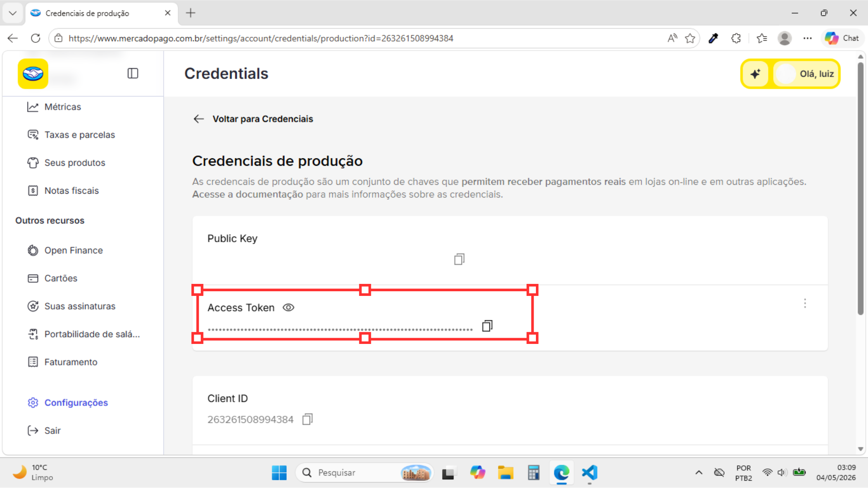Click the scrollbar down arrow

(x=861, y=449)
